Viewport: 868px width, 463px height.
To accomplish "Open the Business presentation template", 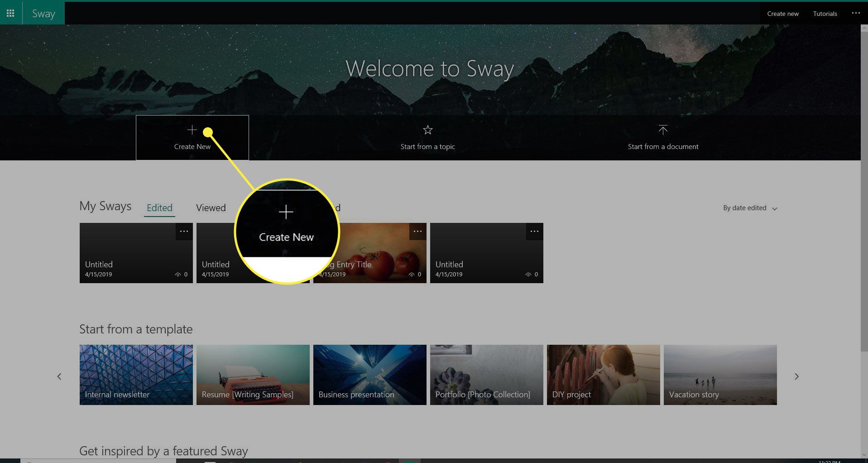I will click(369, 375).
